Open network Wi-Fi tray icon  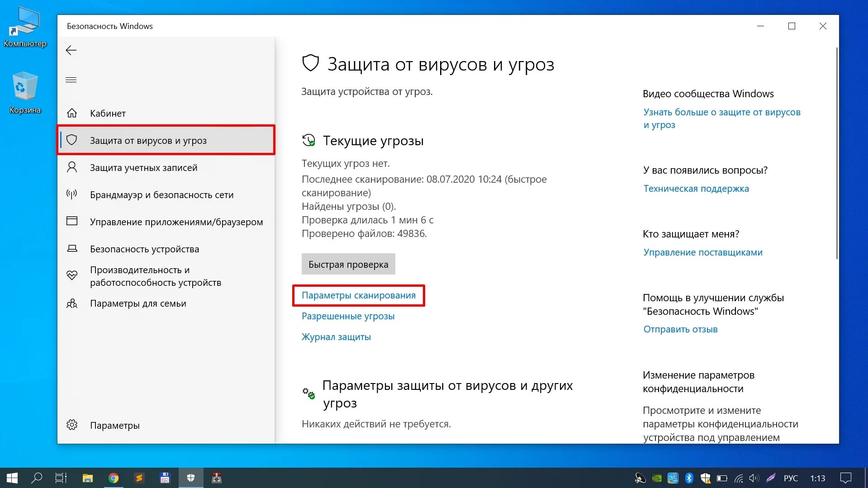[x=739, y=478]
